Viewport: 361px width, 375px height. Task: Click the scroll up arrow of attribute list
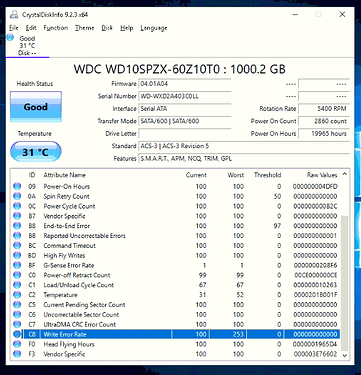point(345,174)
